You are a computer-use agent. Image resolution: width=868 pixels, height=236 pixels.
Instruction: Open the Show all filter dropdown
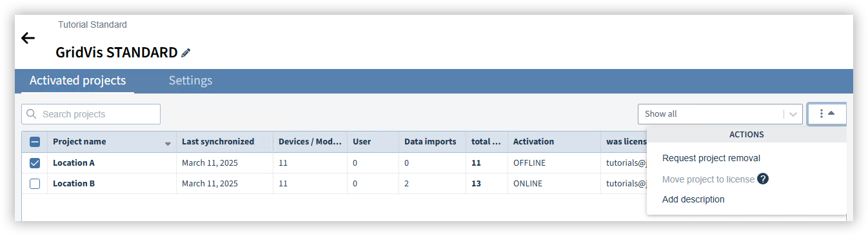click(x=720, y=114)
